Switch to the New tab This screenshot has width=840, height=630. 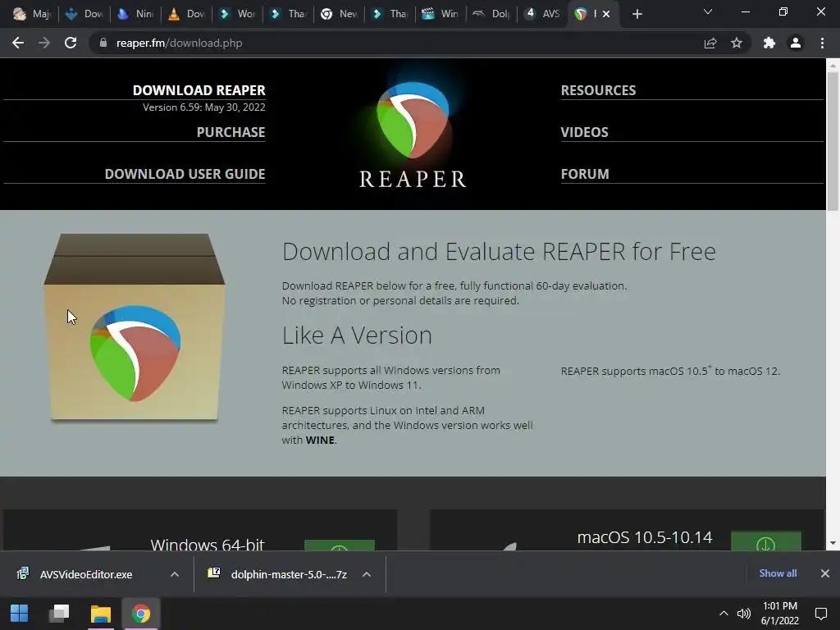point(339,14)
